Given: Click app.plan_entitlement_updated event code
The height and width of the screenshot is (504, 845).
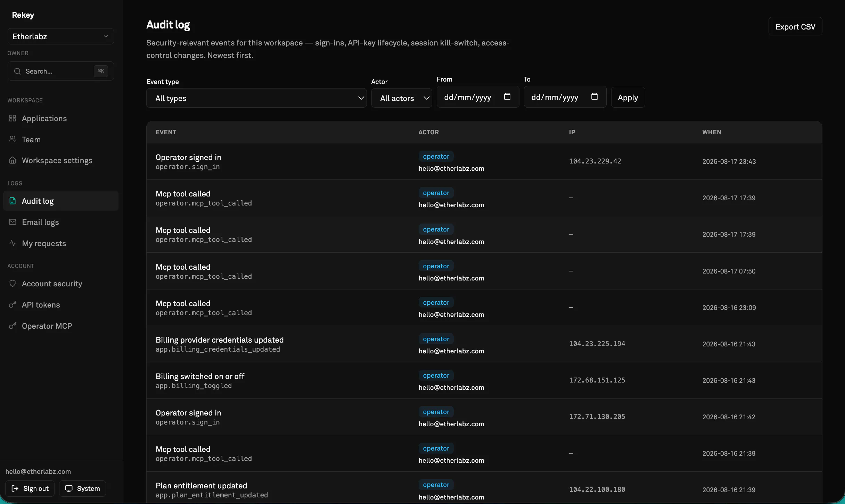Looking at the screenshot, I should point(212,495).
